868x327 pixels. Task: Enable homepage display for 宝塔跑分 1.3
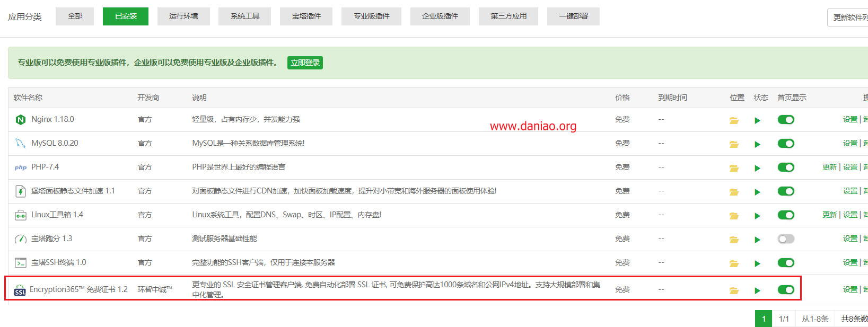[x=786, y=239]
